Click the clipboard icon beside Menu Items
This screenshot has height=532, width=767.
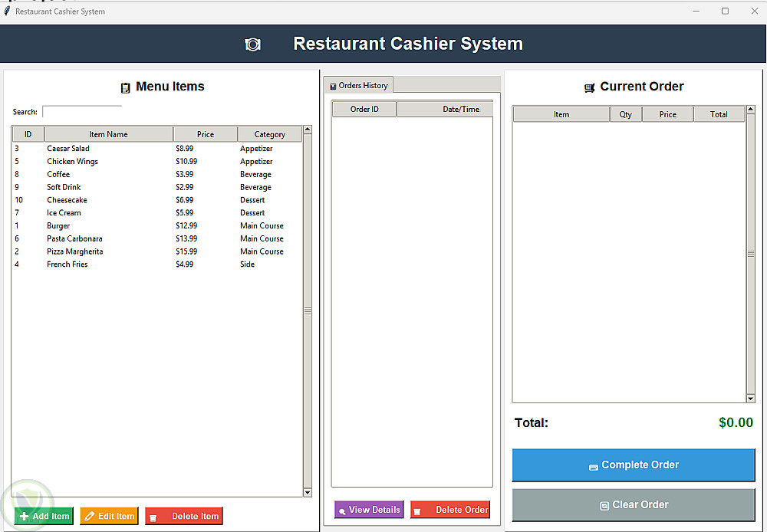tap(125, 87)
